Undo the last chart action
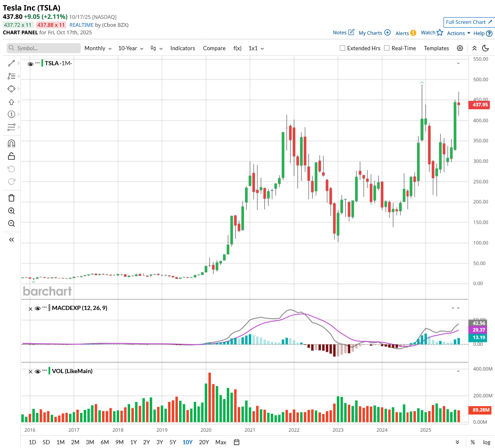 click(11, 169)
